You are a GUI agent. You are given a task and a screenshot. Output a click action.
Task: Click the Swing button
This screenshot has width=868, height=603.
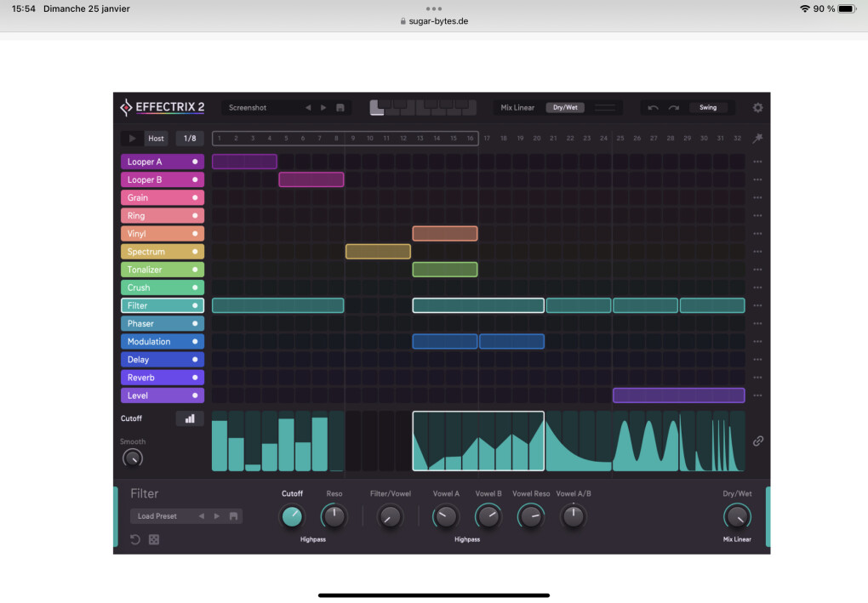pos(708,108)
